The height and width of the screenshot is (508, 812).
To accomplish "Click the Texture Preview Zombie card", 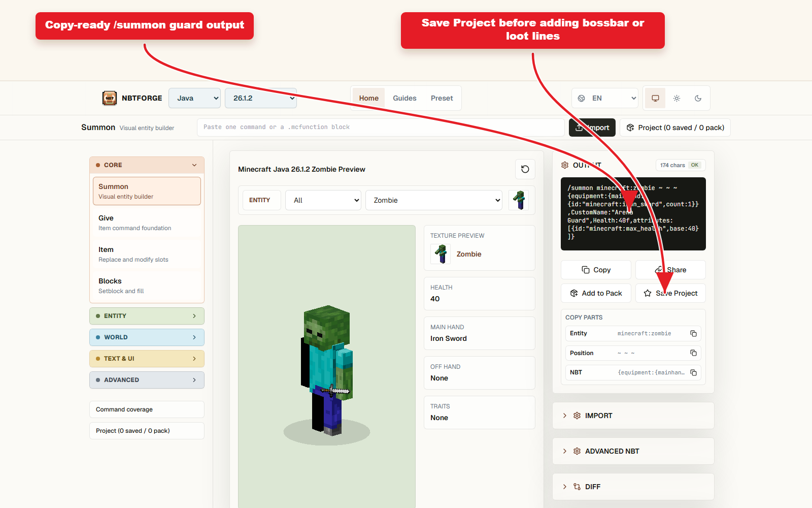I will pyautogui.click(x=480, y=248).
